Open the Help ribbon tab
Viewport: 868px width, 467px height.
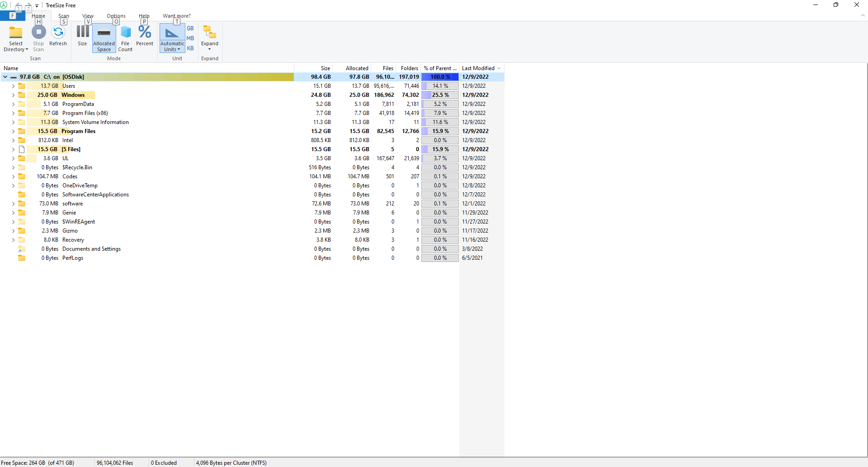pos(144,16)
